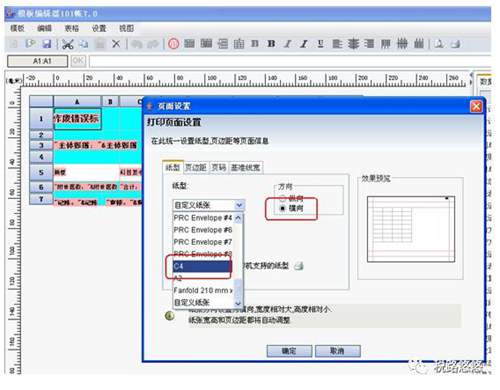Click the red circle toolbar icon

(173, 44)
